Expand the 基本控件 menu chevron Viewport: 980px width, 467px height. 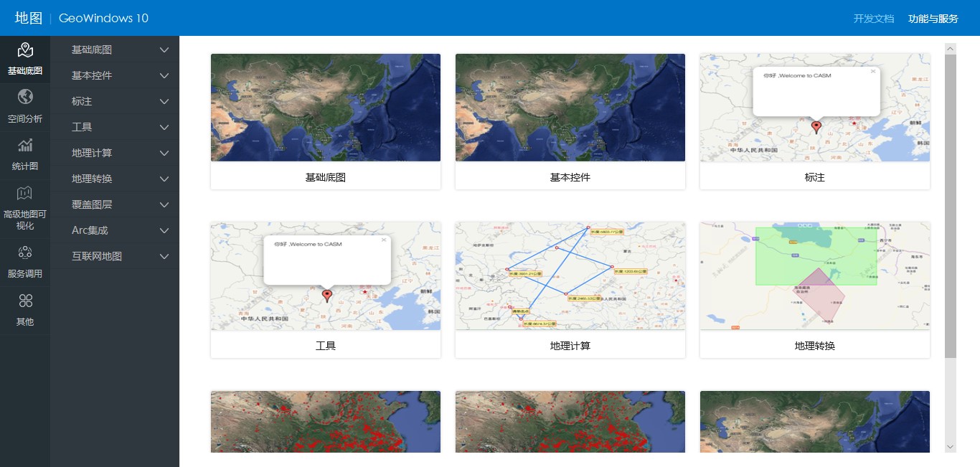pyautogui.click(x=164, y=76)
